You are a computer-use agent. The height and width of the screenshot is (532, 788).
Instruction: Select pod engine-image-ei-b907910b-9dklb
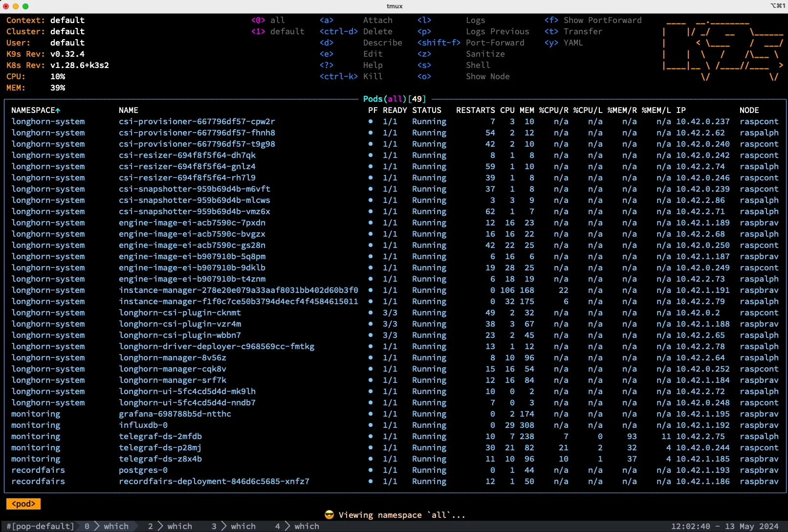coord(395,267)
